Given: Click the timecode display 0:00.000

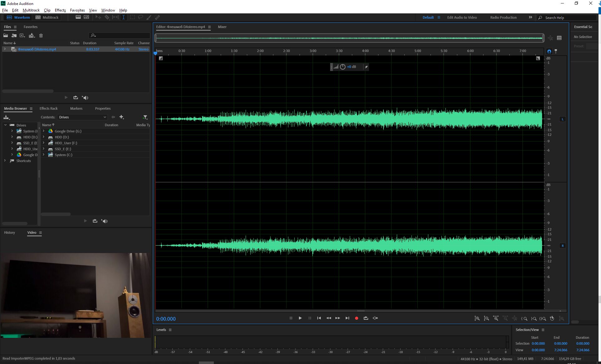Looking at the screenshot, I should (166, 319).
